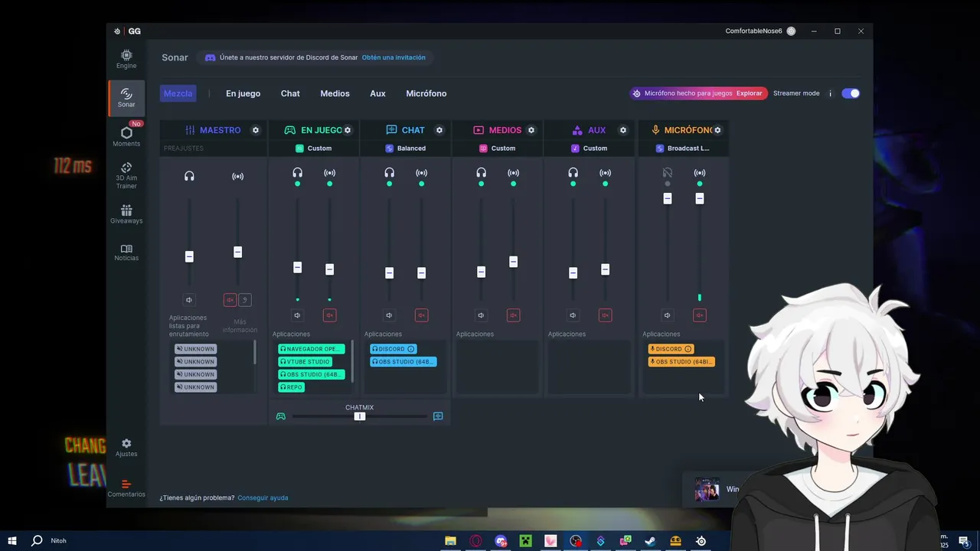The width and height of the screenshot is (980, 551).
Task: Open the En Juego channel settings gear
Action: pyautogui.click(x=348, y=130)
